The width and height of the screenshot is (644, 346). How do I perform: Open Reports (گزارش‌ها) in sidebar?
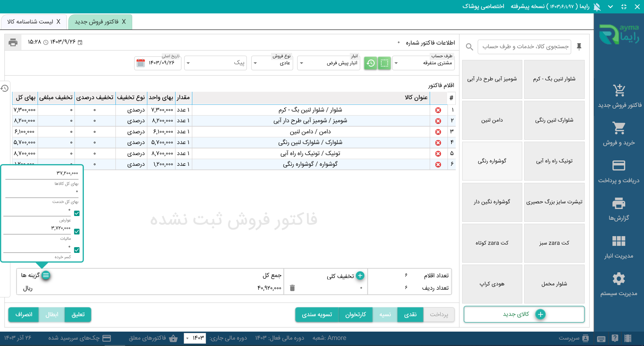[x=619, y=209]
